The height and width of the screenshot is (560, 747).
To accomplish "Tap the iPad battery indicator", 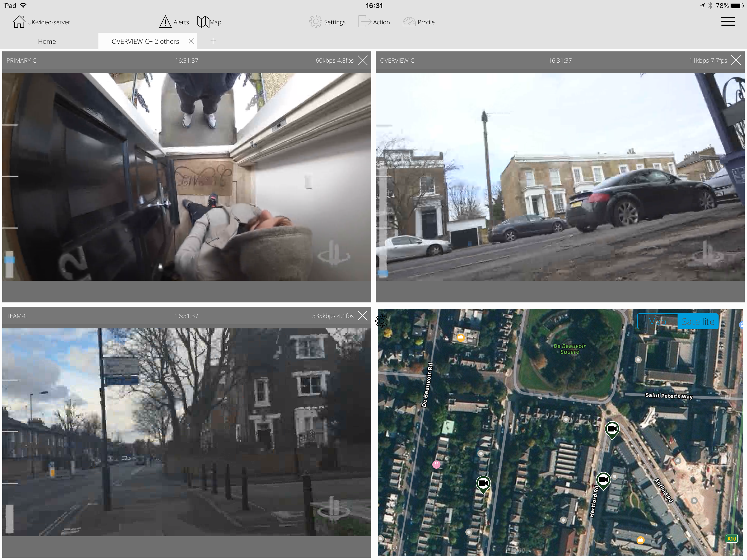I will [737, 5].
